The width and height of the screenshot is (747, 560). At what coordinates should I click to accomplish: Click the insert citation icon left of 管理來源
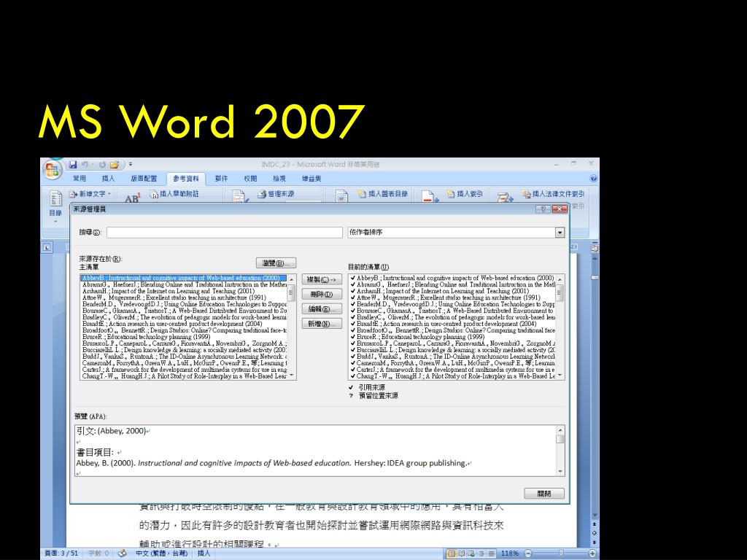[x=239, y=197]
